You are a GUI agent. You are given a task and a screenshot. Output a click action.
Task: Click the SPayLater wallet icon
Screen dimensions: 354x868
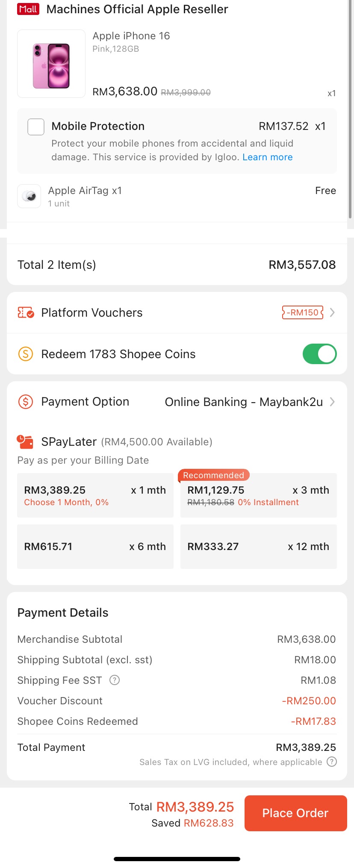tap(25, 441)
